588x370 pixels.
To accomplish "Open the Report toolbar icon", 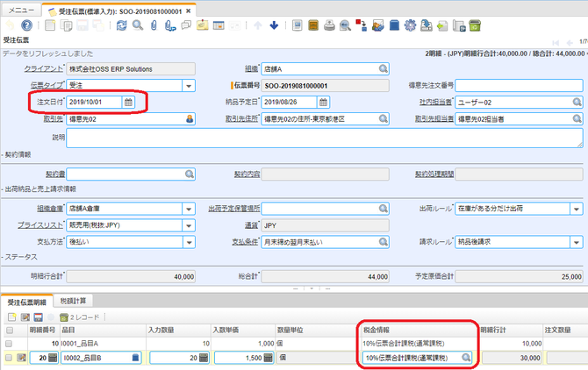I will pos(297,25).
